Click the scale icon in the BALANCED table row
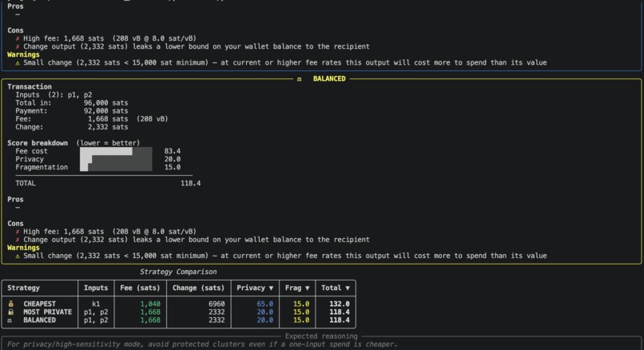644x350 pixels. click(x=10, y=320)
